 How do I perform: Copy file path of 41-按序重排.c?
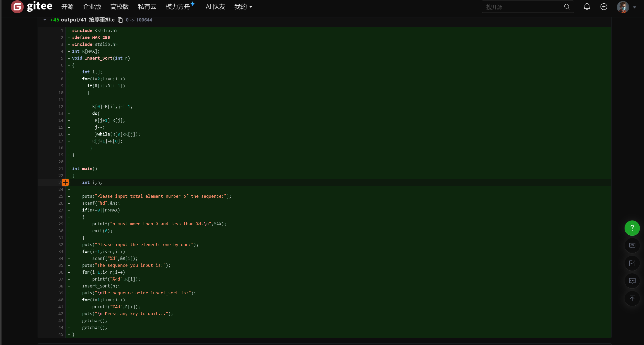click(120, 20)
